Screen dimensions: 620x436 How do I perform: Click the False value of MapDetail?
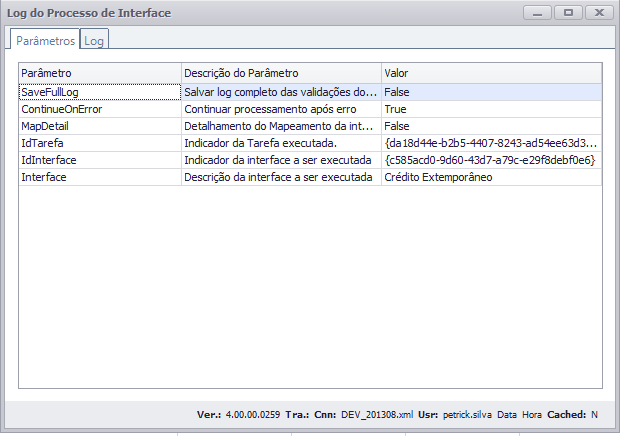[x=491, y=126]
